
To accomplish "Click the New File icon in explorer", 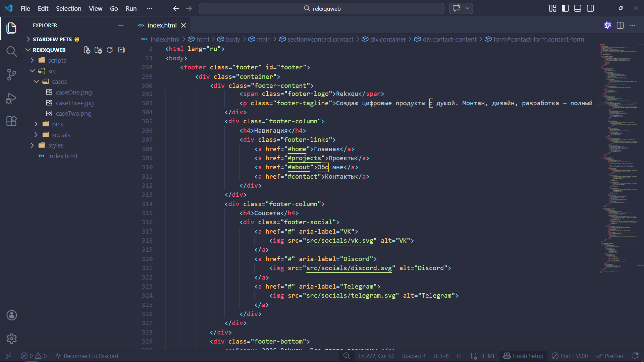I will [x=87, y=50].
